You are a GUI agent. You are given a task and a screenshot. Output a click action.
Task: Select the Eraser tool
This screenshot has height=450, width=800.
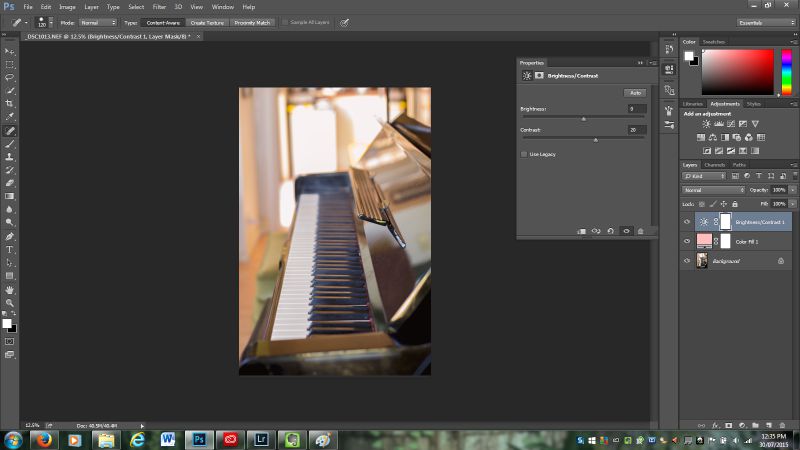pyautogui.click(x=10, y=183)
